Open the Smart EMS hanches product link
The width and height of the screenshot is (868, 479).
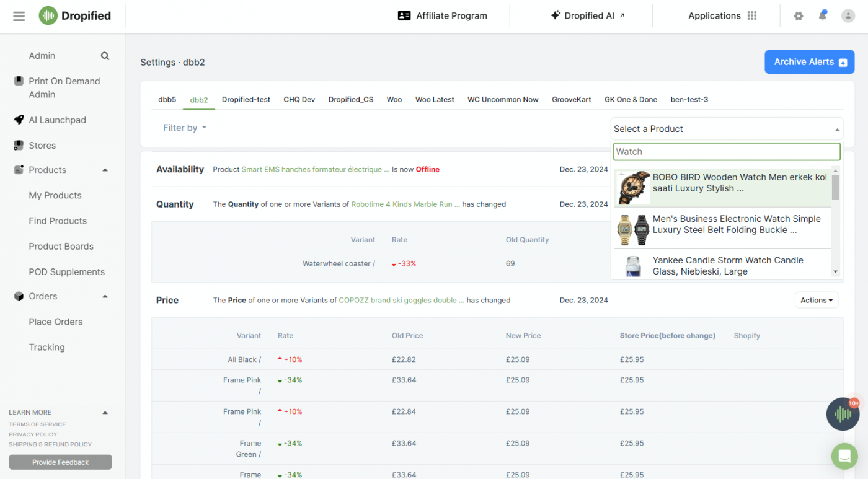pos(316,169)
